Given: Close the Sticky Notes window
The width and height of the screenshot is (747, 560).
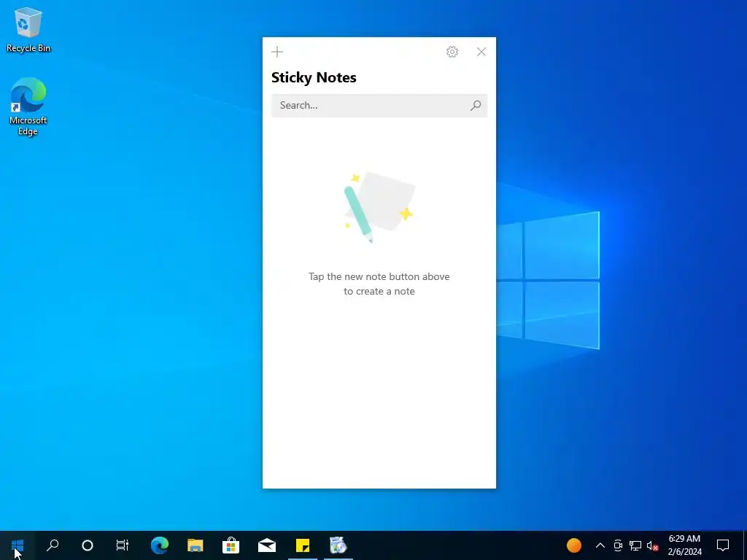Looking at the screenshot, I should (x=481, y=52).
